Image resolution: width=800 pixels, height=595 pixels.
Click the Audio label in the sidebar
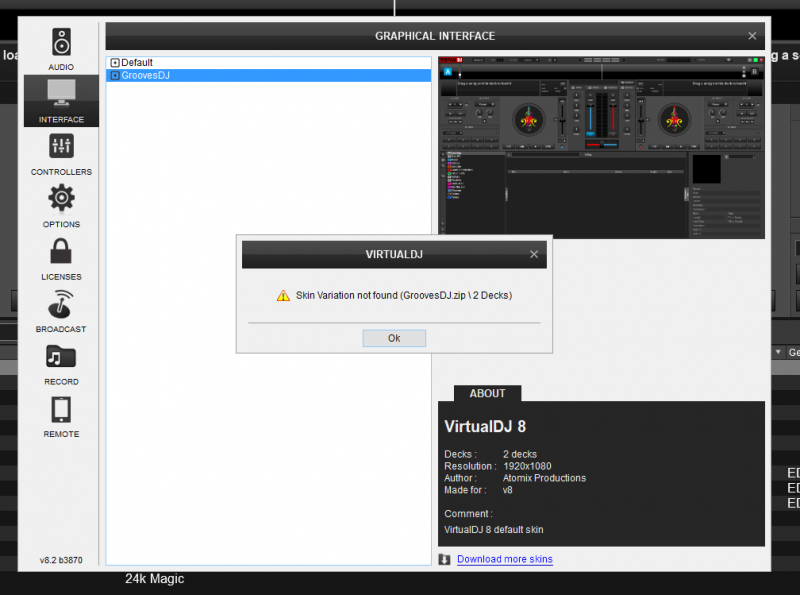pos(61,67)
